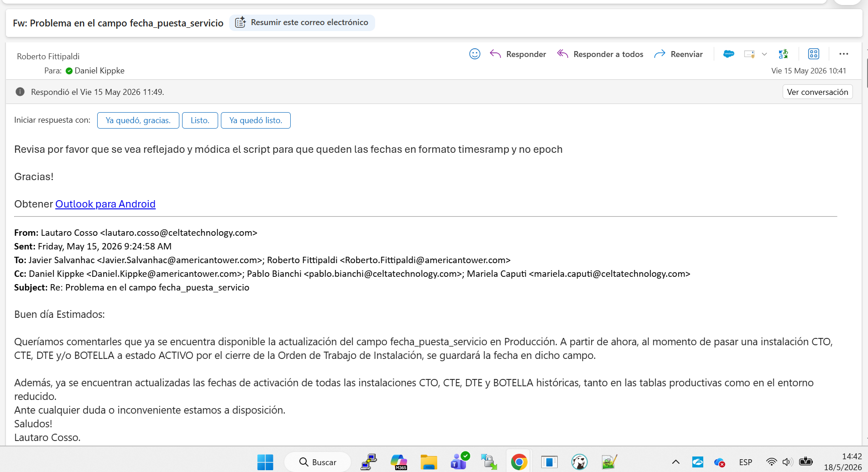The width and height of the screenshot is (868, 472).
Task: Select the "Ya quedó, gracias." suggested reply
Action: tap(138, 120)
